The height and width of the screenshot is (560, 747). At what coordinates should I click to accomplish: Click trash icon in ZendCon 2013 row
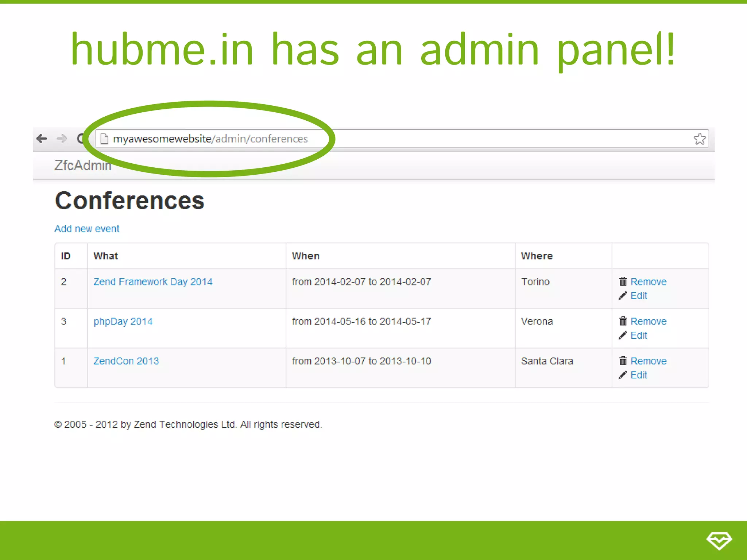point(623,361)
